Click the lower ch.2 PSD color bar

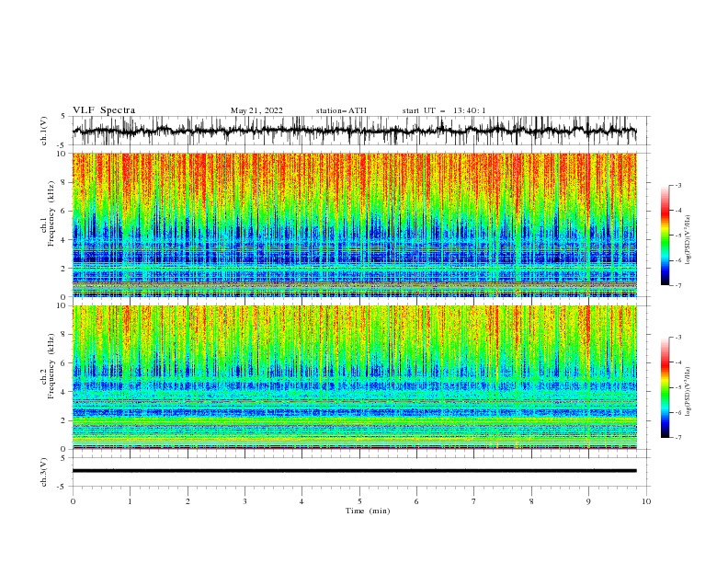tap(665, 387)
